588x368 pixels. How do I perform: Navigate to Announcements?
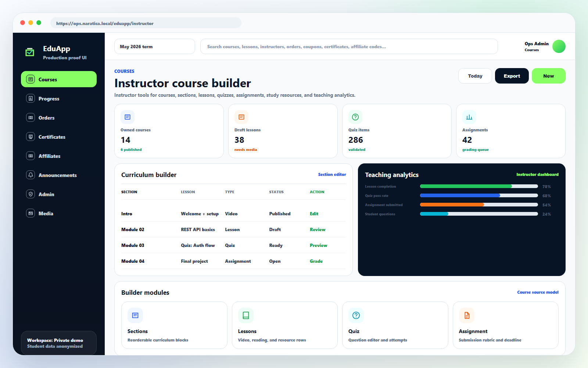pyautogui.click(x=59, y=175)
